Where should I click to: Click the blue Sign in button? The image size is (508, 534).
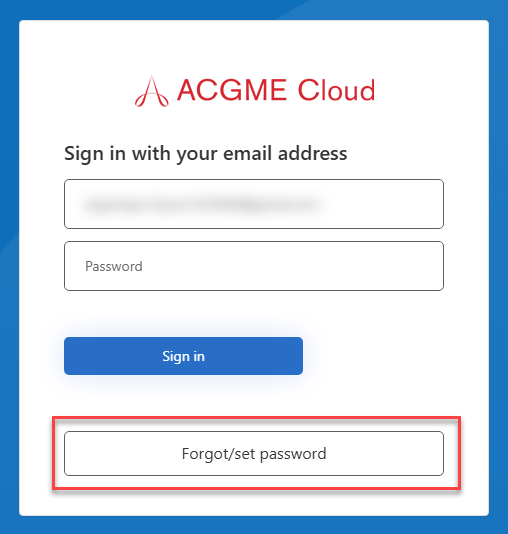183,356
